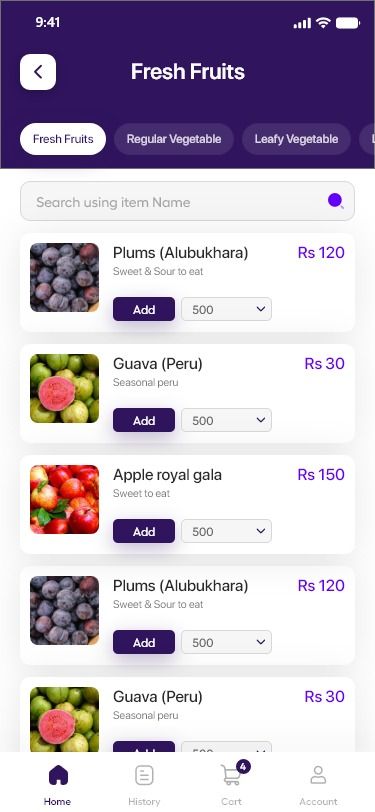
Task: Tap the Wi-Fi status icon
Action: point(324,23)
